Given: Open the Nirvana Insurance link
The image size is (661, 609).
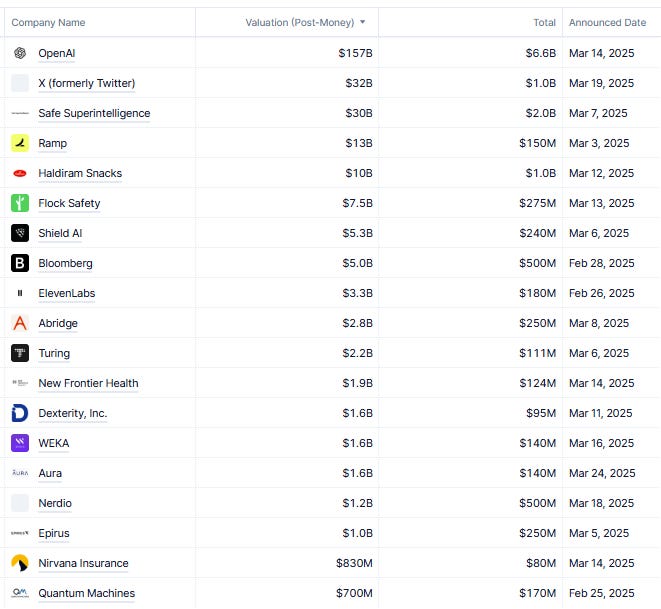Looking at the screenshot, I should [x=83, y=563].
